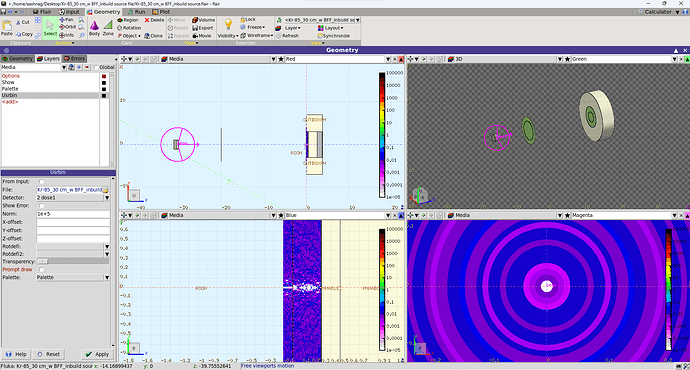
Task: Expand the Object dropdown
Action: tap(129, 36)
